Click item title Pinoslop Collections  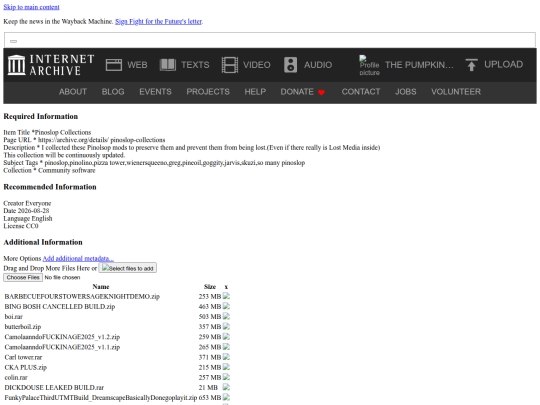coord(63,132)
